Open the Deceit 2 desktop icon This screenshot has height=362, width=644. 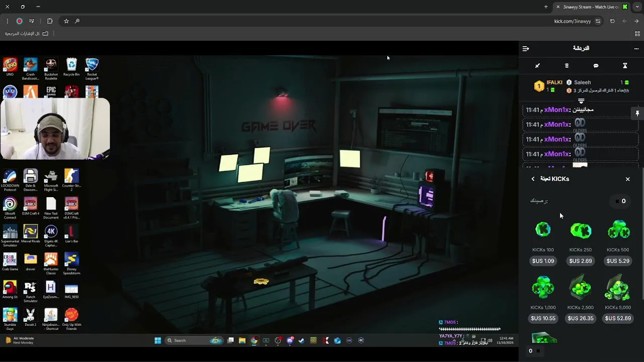point(30,317)
